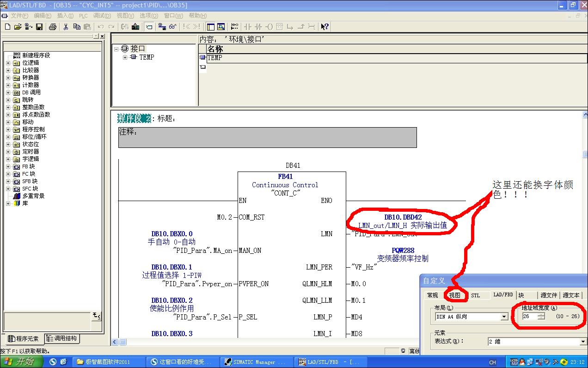
Task: Expand the 位逻辑 folder in tree
Action: click(8, 63)
